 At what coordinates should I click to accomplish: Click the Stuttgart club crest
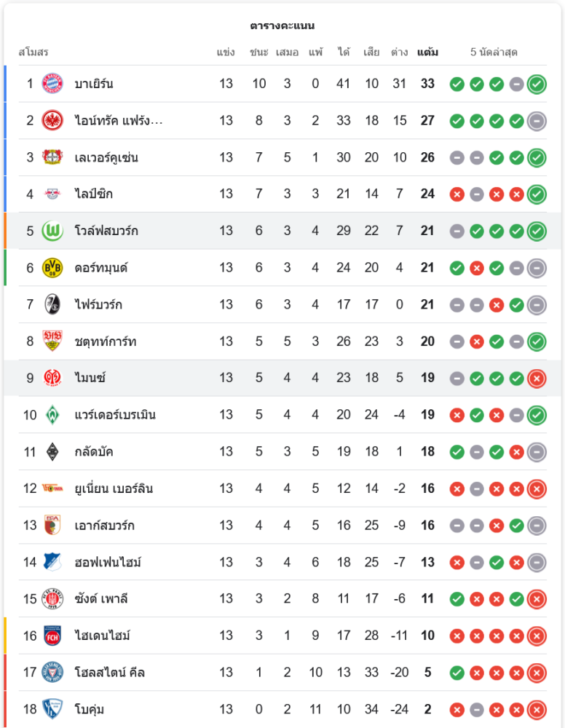52,341
